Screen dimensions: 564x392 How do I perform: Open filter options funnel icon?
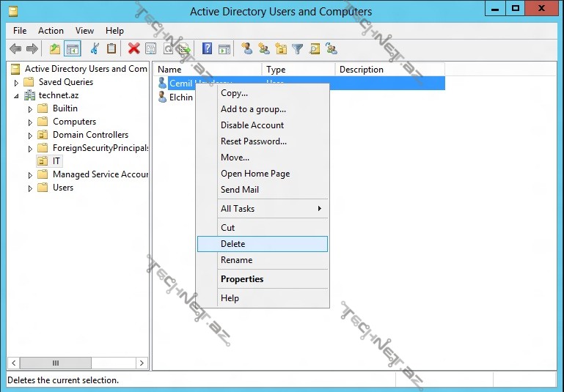tap(298, 48)
